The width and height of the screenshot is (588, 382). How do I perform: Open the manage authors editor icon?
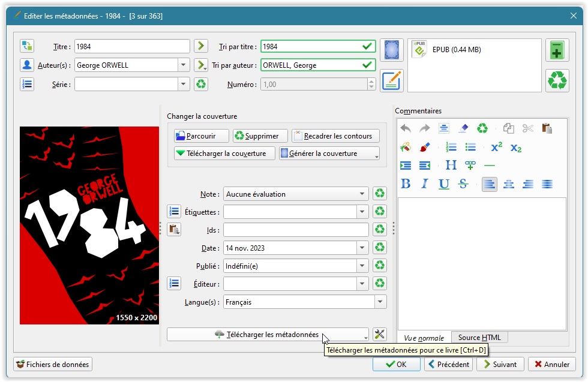tap(27, 65)
